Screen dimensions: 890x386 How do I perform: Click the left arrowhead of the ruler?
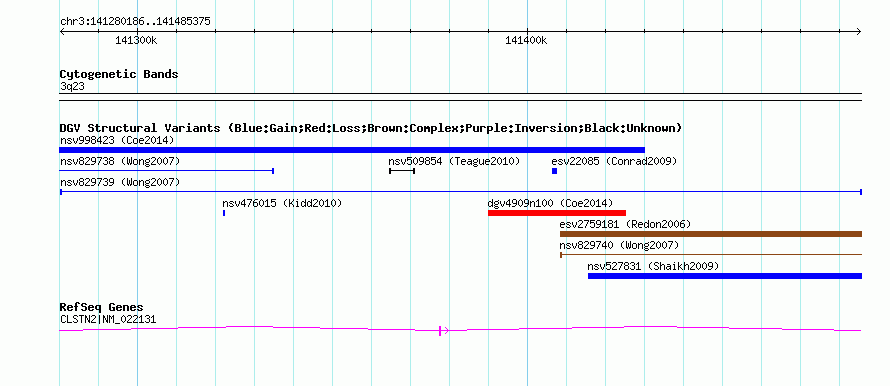point(62,32)
